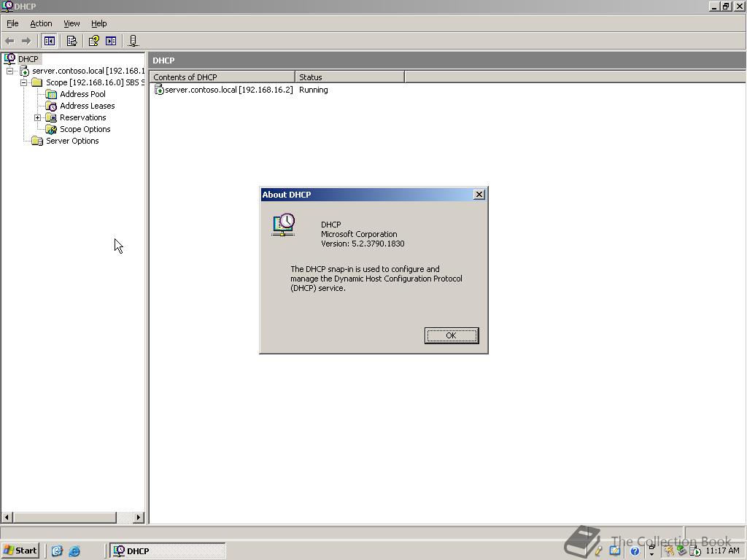Click the DHCP title bar system menu icon
This screenshot has width=747, height=560.
tap(7, 6)
